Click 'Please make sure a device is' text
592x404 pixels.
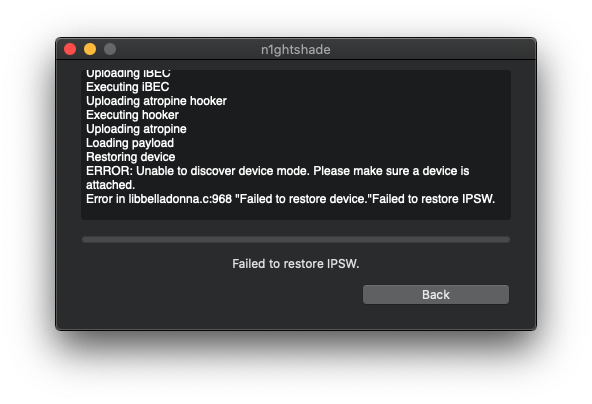[x=391, y=171]
